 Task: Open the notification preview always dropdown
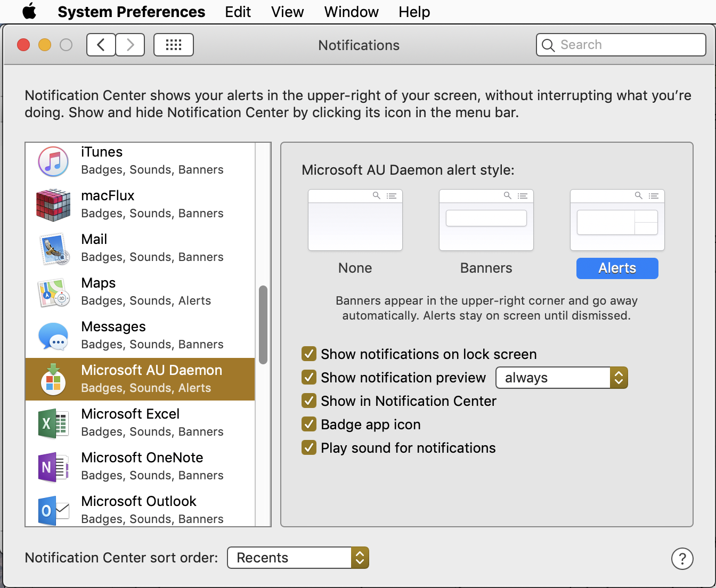point(562,378)
